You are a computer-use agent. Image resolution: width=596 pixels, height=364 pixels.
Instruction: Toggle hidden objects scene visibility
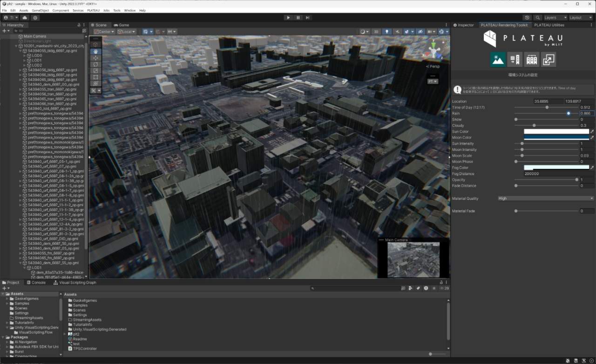(x=420, y=32)
